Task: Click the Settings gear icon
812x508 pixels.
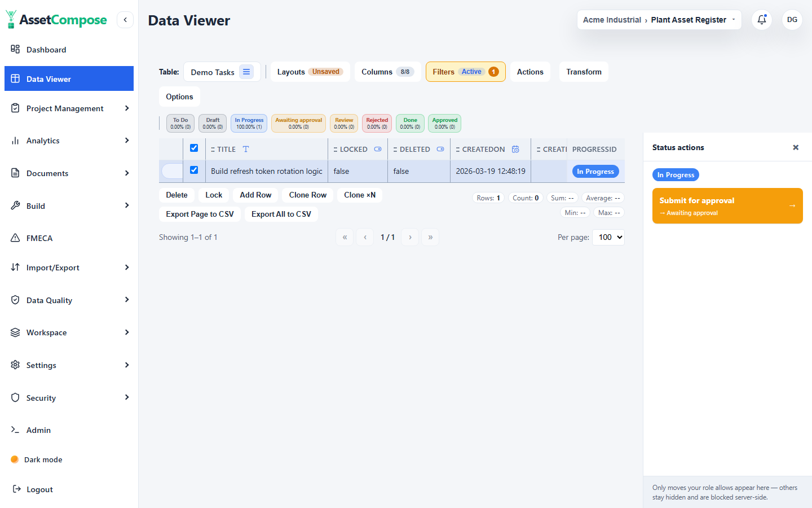Action: coord(15,365)
